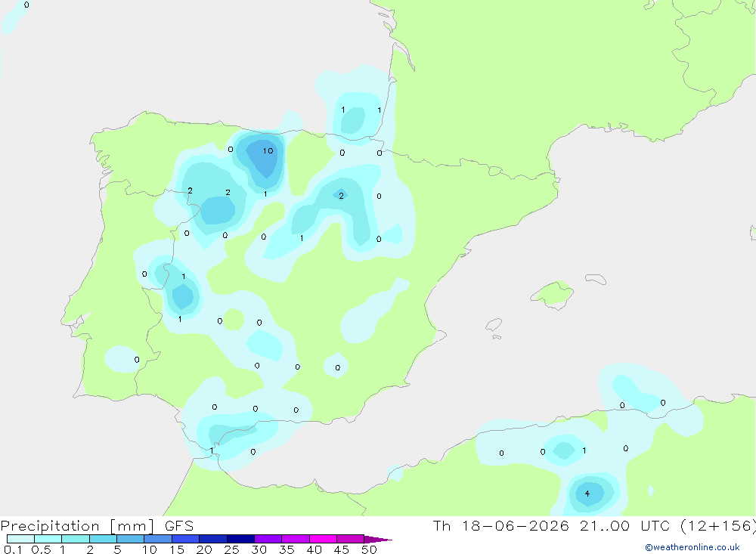Click the legend label '35'
The width and height of the screenshot is (756, 554).
click(287, 549)
